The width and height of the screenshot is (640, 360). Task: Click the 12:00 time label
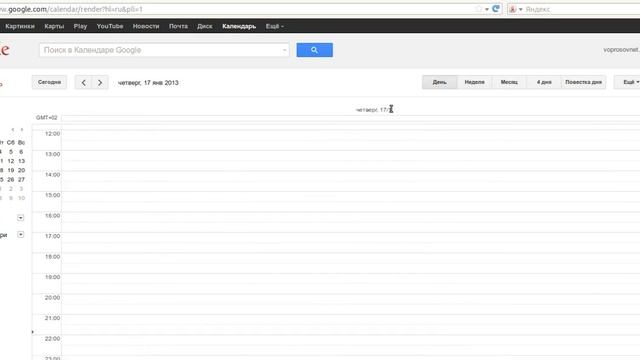(x=52, y=133)
